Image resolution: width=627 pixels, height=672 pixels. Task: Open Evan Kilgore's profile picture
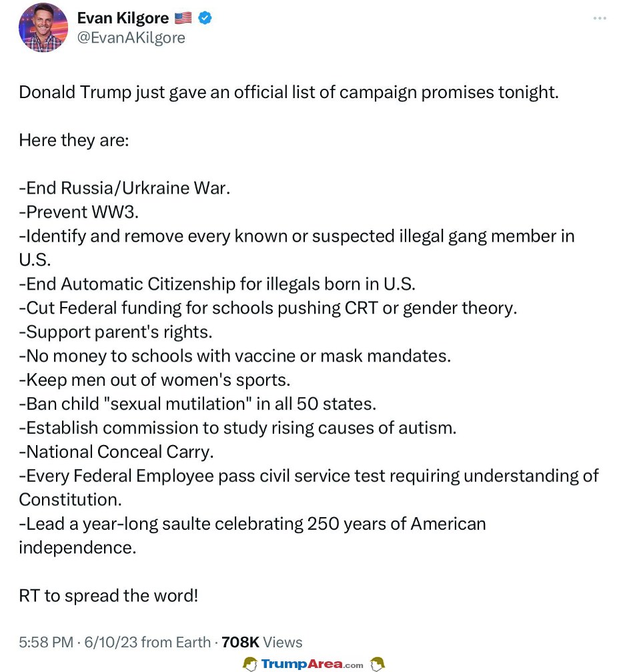pyautogui.click(x=43, y=27)
